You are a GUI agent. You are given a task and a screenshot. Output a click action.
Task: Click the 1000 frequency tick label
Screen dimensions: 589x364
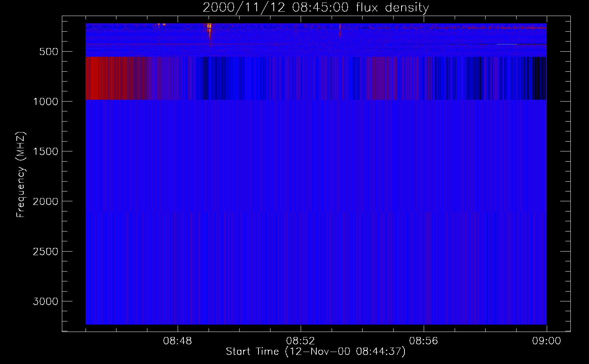coord(46,102)
